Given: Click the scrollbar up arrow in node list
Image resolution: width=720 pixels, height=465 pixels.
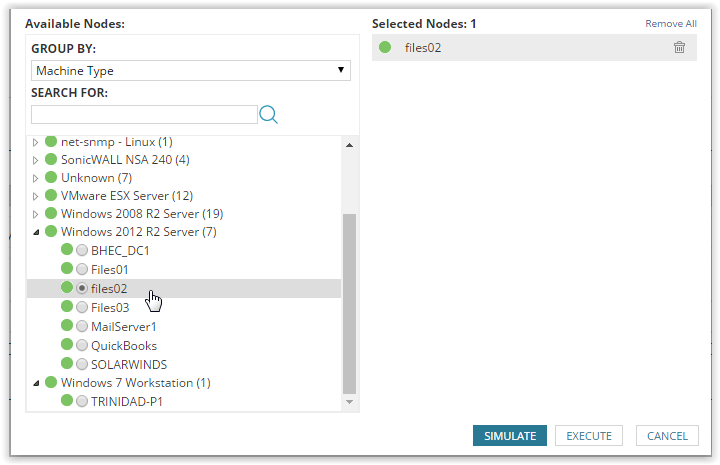Looking at the screenshot, I should [349, 145].
